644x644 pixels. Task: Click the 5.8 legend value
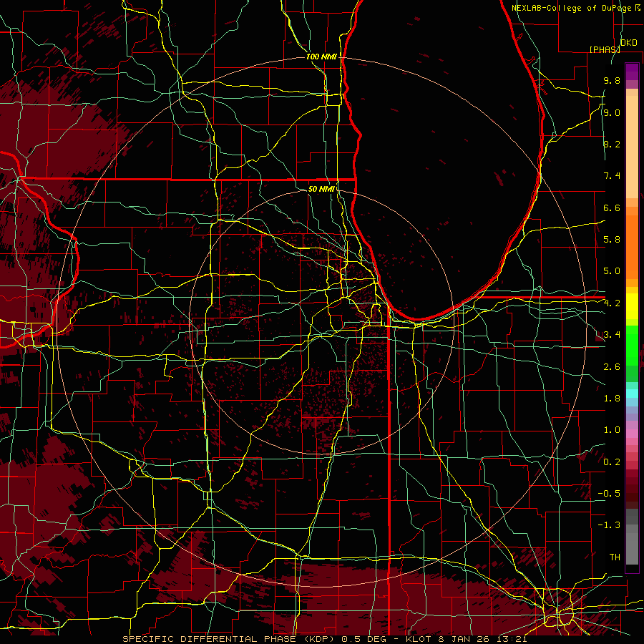(x=612, y=240)
